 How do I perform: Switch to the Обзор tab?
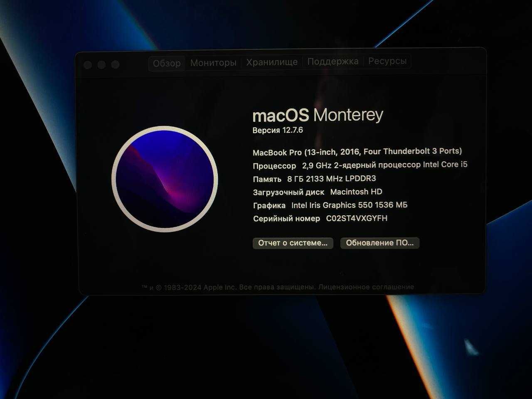167,63
